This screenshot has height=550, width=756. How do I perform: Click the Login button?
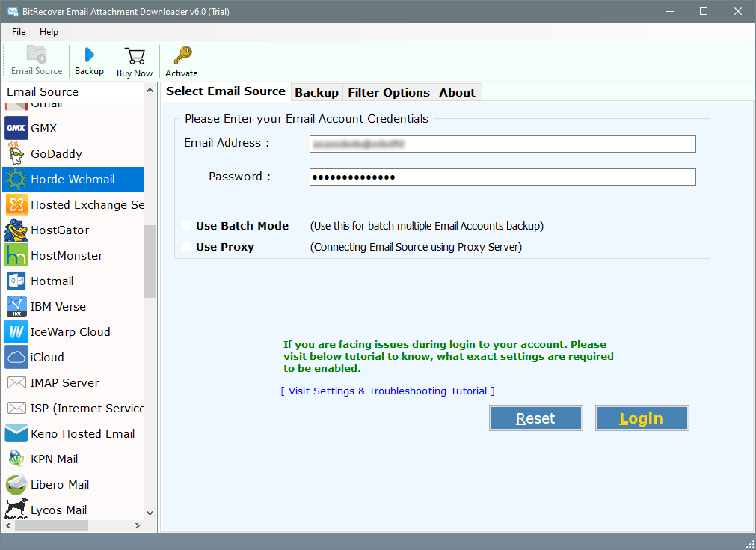[642, 418]
